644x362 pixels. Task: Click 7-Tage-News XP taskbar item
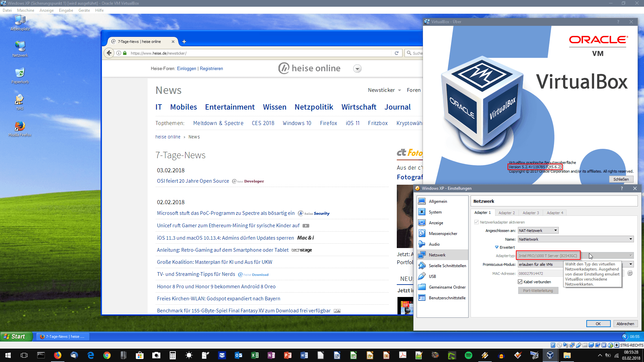(x=62, y=337)
